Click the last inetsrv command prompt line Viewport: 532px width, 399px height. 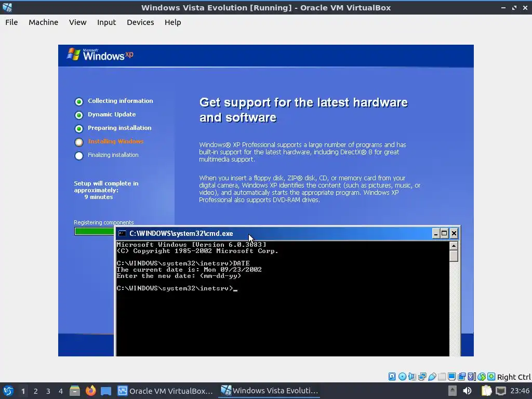[177, 288]
